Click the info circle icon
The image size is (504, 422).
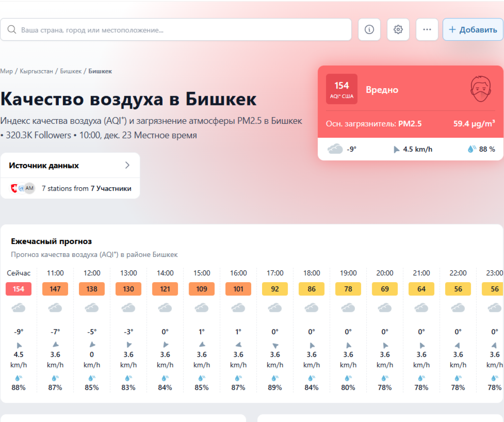point(369,29)
